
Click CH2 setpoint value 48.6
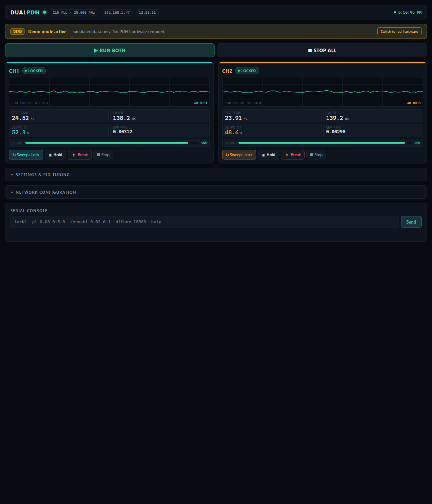(x=232, y=132)
